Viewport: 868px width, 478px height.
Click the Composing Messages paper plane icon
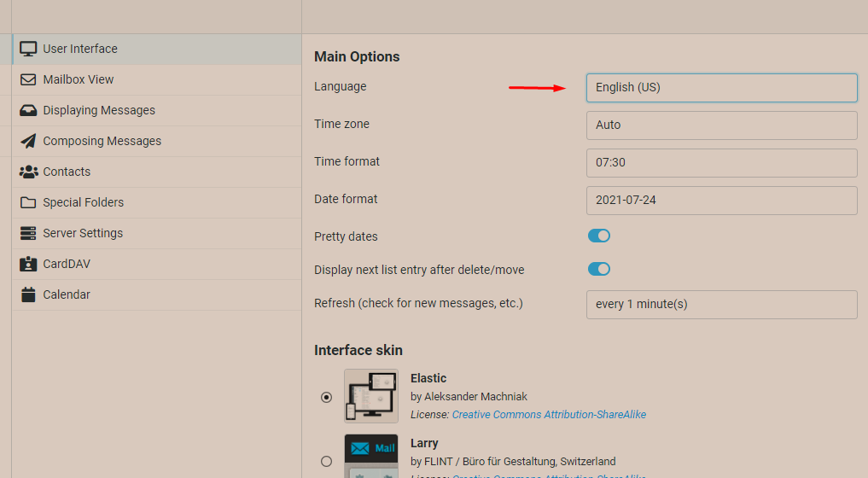28,141
